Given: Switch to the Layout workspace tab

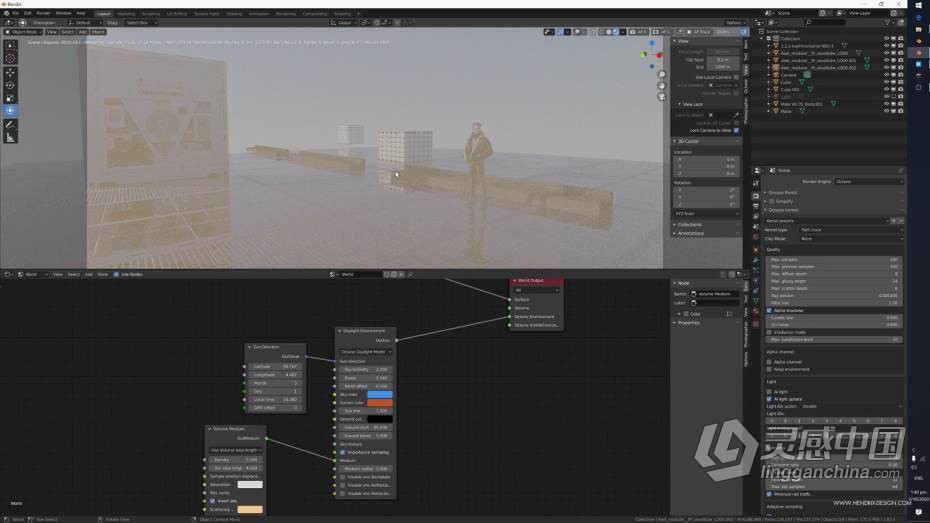Looking at the screenshot, I should click(103, 14).
